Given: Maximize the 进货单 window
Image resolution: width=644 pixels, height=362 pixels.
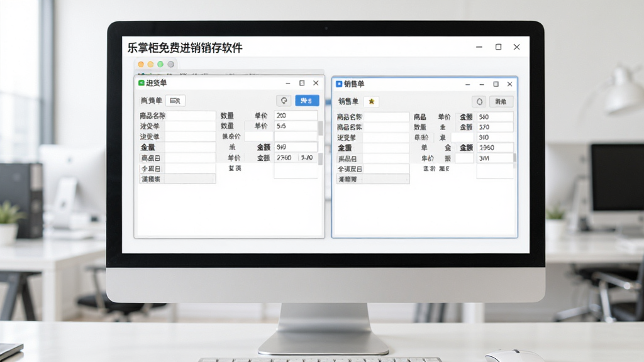Looking at the screenshot, I should (302, 83).
